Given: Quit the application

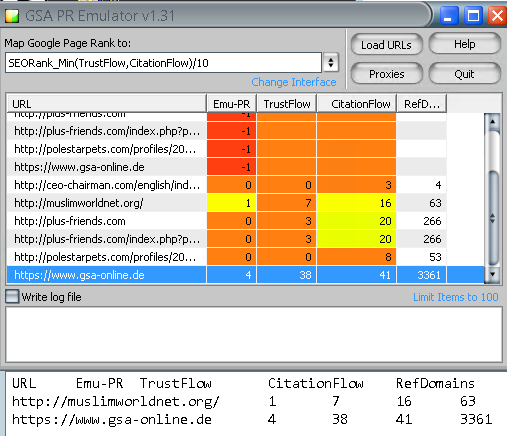Looking at the screenshot, I should click(x=465, y=74).
